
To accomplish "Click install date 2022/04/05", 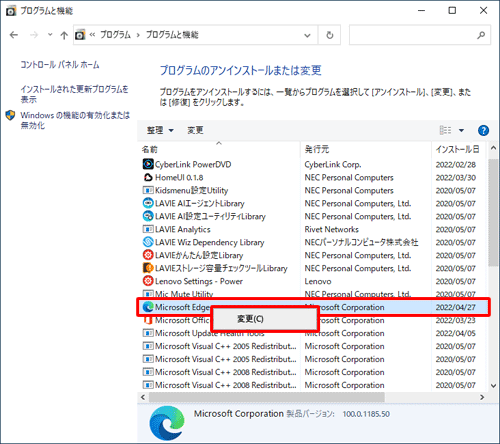I will [456, 333].
